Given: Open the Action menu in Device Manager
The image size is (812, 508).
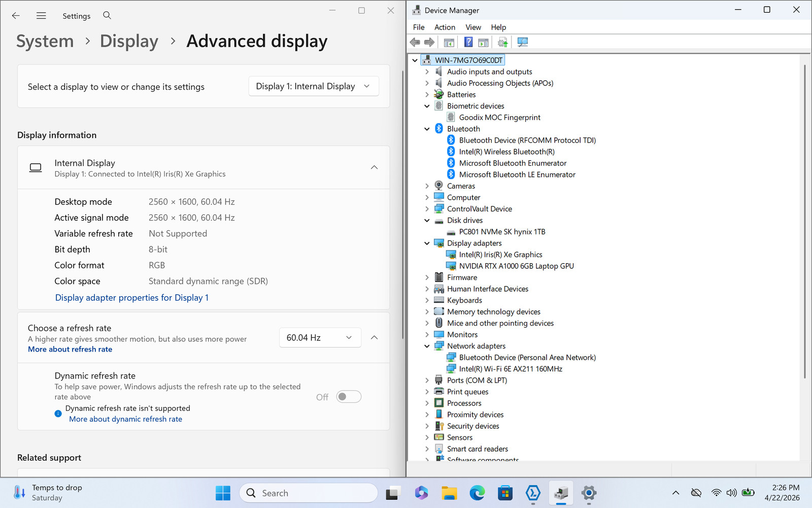Looking at the screenshot, I should point(445,27).
